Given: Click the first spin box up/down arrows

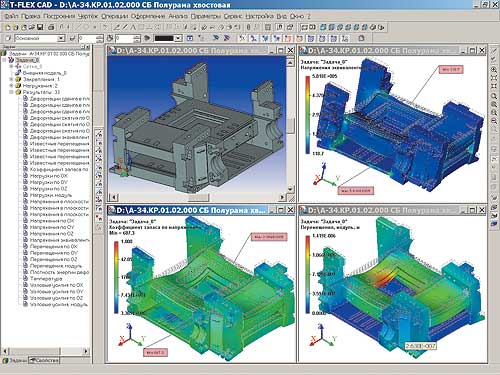Looking at the screenshot, I should 100,38.
